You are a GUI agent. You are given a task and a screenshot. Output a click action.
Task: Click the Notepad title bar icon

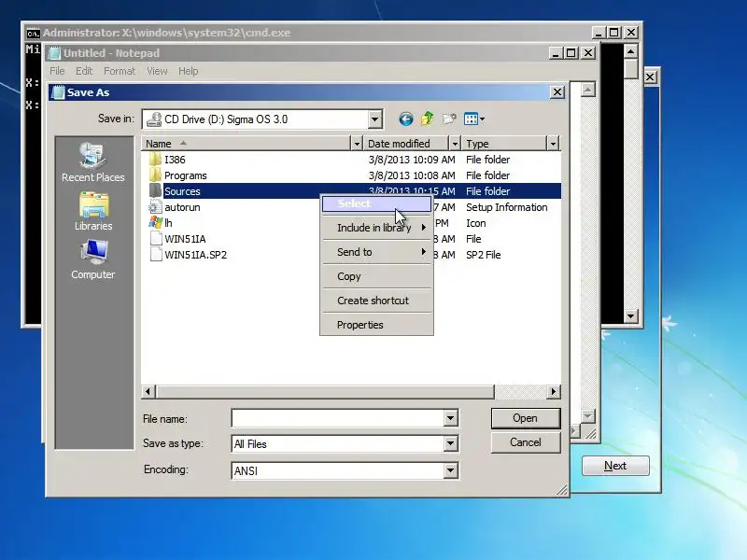(x=55, y=53)
